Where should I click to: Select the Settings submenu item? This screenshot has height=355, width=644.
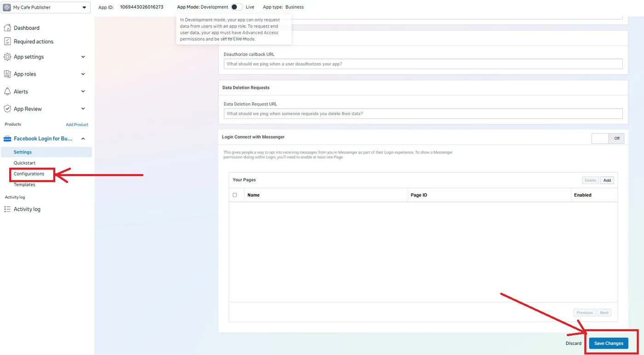coord(46,152)
